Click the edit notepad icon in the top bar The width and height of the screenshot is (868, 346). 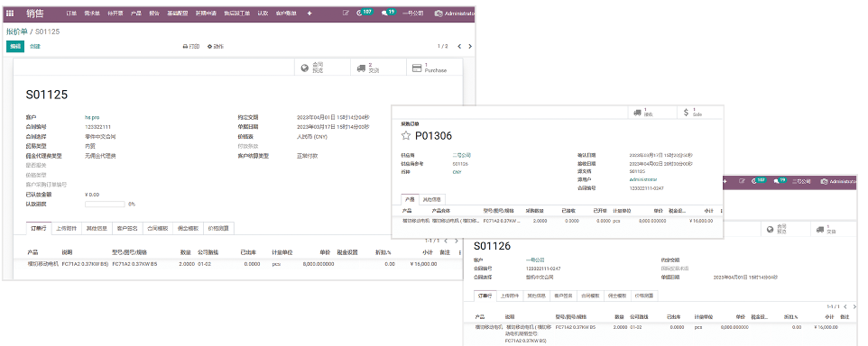(346, 13)
